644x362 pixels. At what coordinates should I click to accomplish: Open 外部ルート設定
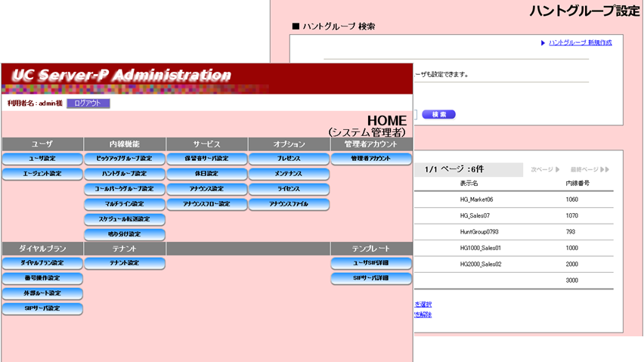pyautogui.click(x=42, y=294)
